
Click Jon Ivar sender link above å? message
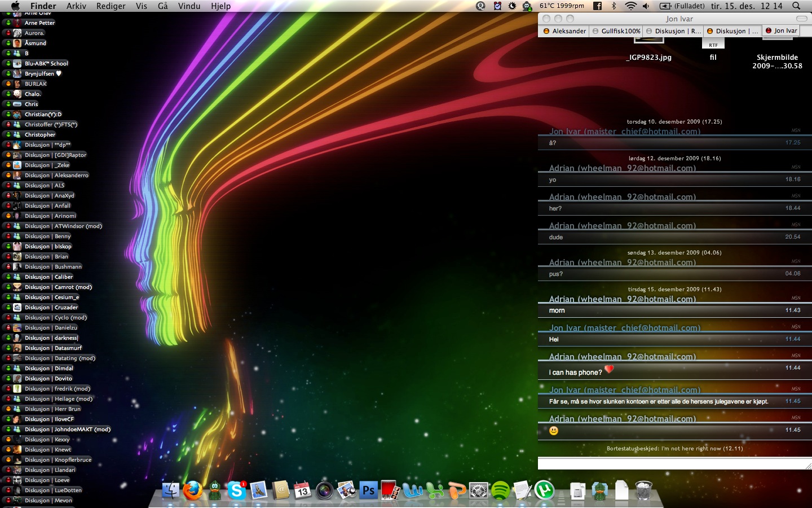[x=625, y=131]
